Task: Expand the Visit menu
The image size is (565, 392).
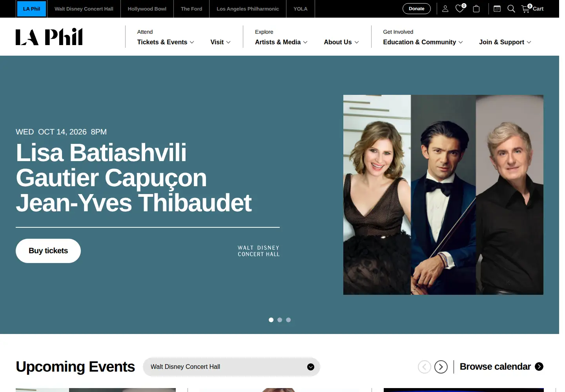Action: [x=221, y=42]
